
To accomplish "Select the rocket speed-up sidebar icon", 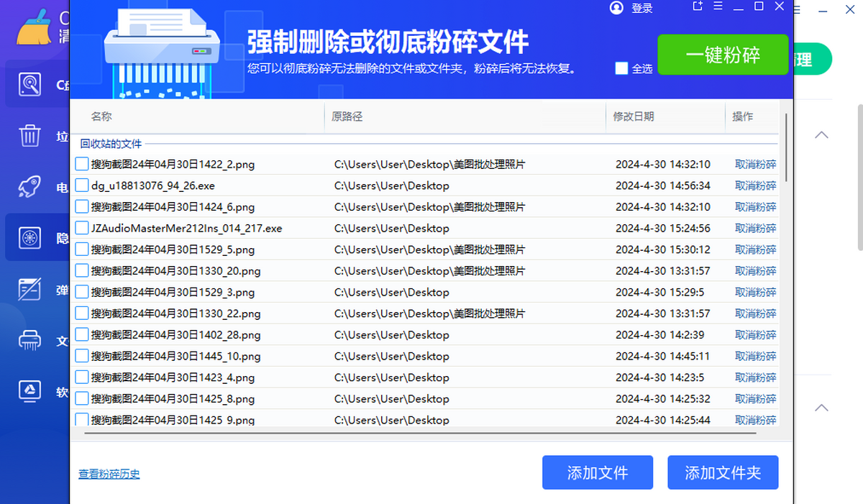I will (x=29, y=188).
